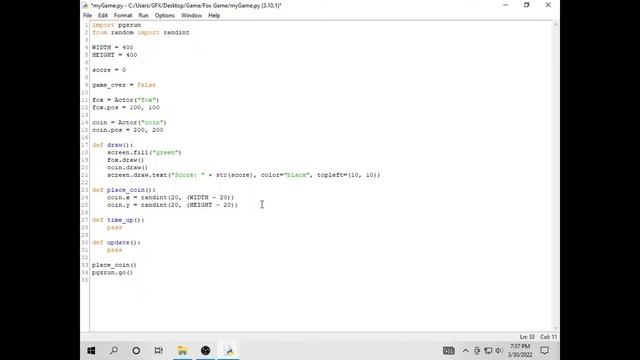Image resolution: width=640 pixels, height=360 pixels.
Task: Open Cortana circle icon on taskbar
Action: point(136,351)
